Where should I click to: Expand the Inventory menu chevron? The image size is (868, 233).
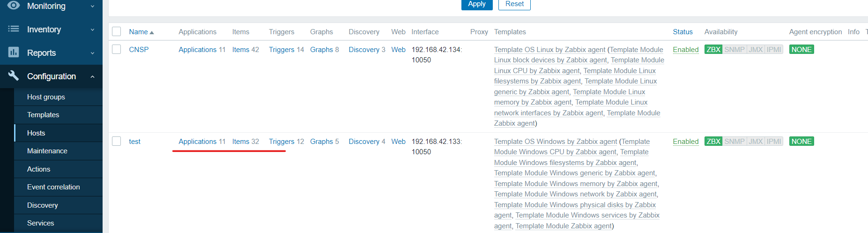92,30
